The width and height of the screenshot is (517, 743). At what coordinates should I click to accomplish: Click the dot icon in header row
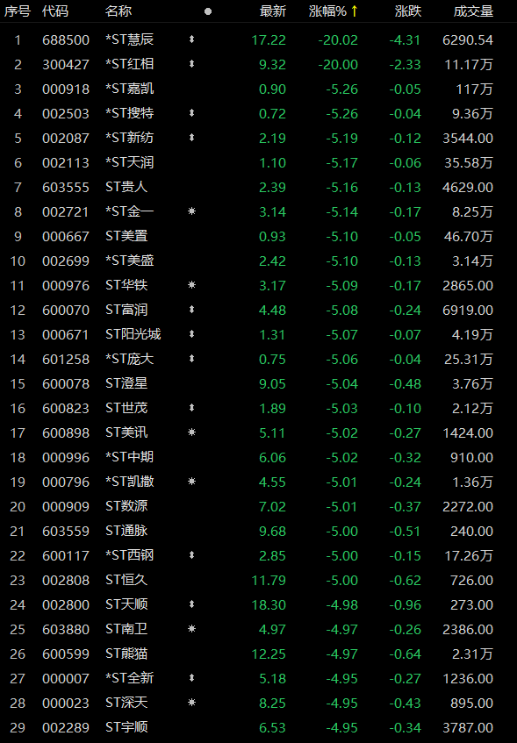click(x=208, y=11)
